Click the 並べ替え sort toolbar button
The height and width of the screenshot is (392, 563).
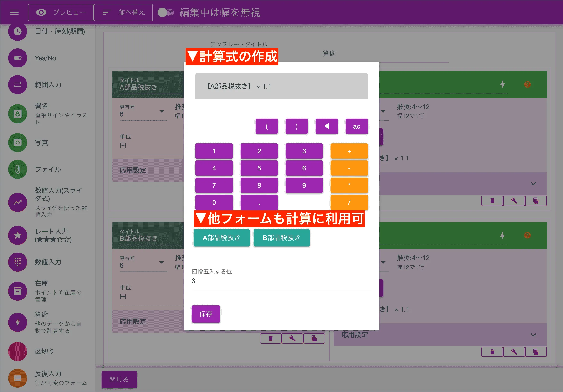pos(123,12)
